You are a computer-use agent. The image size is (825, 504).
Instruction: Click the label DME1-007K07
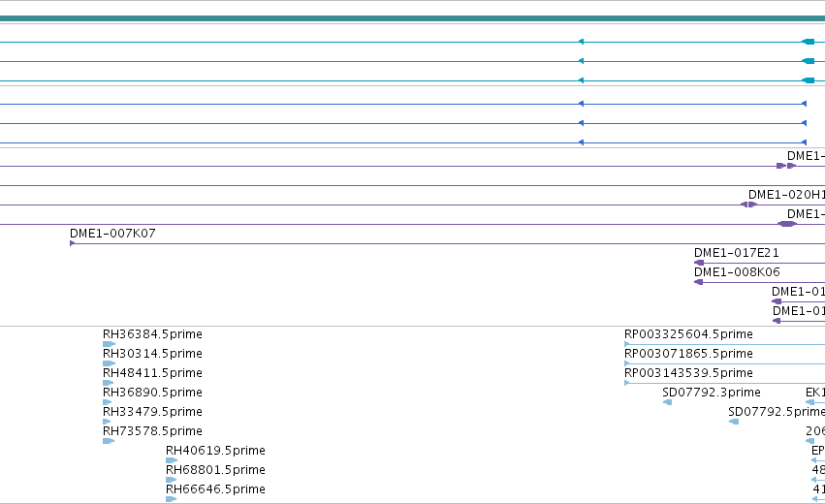pos(112,233)
